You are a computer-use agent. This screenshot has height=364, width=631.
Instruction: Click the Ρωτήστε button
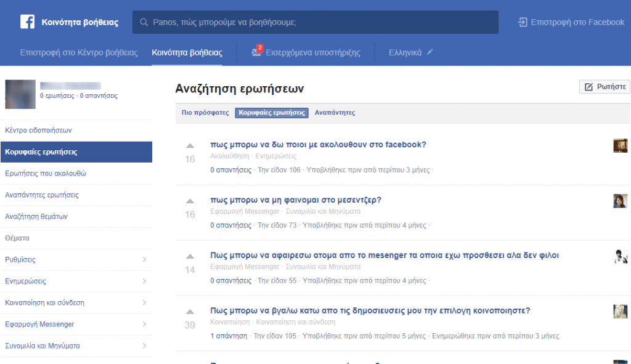tap(605, 86)
